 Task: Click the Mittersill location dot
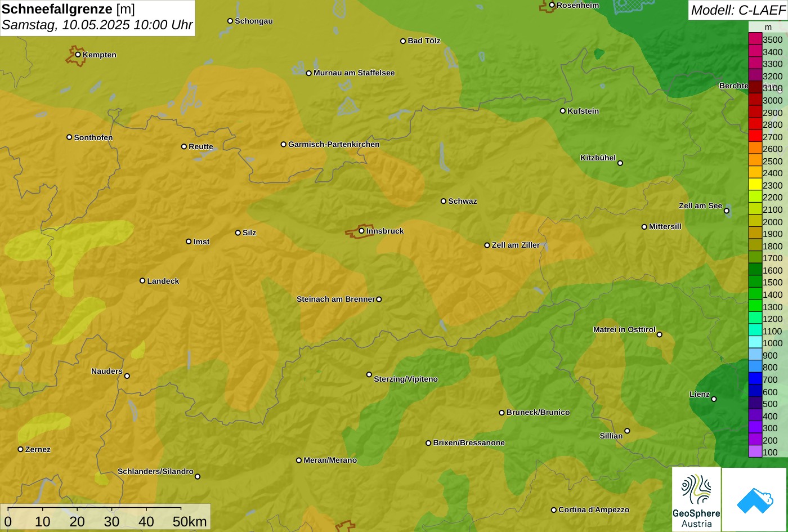pyautogui.click(x=644, y=227)
